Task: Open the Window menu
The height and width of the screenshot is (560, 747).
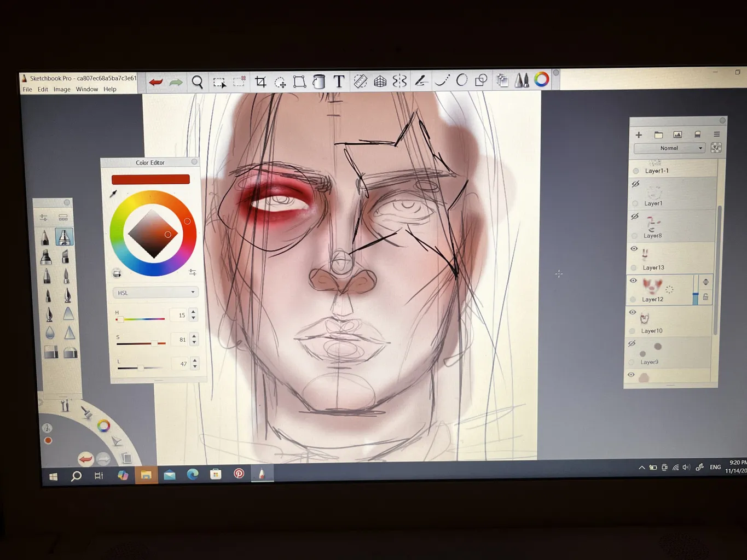Action: pos(86,89)
